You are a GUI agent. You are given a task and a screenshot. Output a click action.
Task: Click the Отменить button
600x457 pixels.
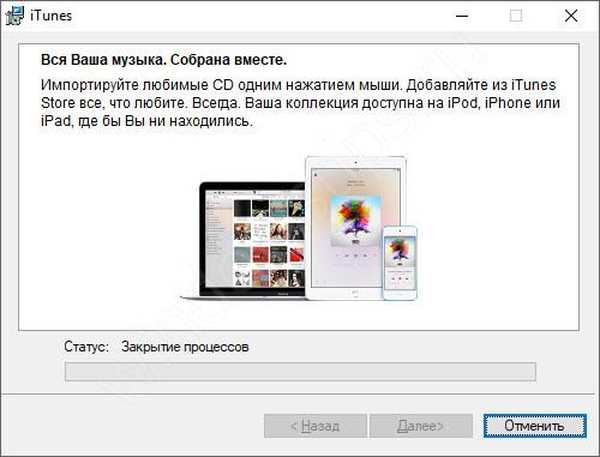click(x=526, y=425)
